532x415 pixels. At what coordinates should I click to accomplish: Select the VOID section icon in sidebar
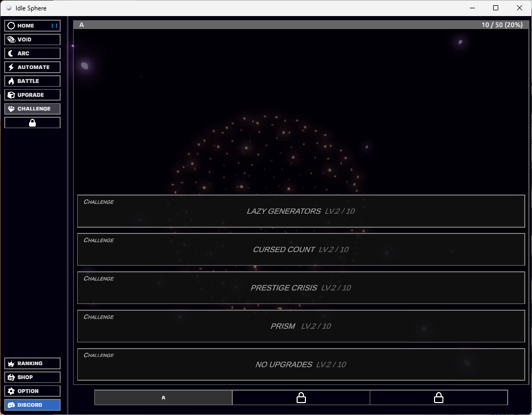pyautogui.click(x=10, y=39)
